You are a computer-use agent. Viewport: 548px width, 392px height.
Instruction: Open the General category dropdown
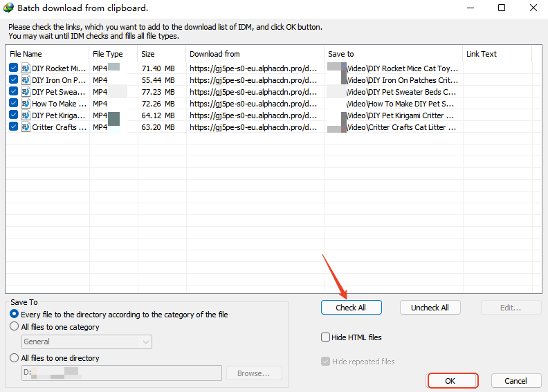(86, 342)
